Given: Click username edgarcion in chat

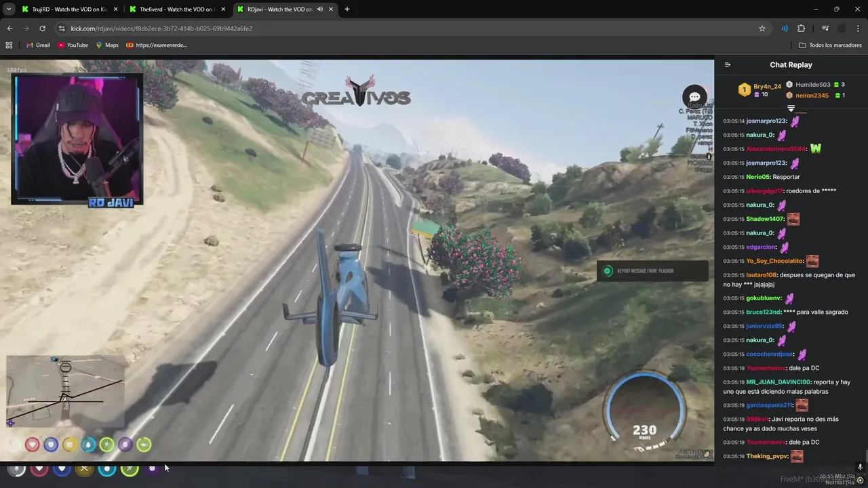Looking at the screenshot, I should (x=761, y=247).
